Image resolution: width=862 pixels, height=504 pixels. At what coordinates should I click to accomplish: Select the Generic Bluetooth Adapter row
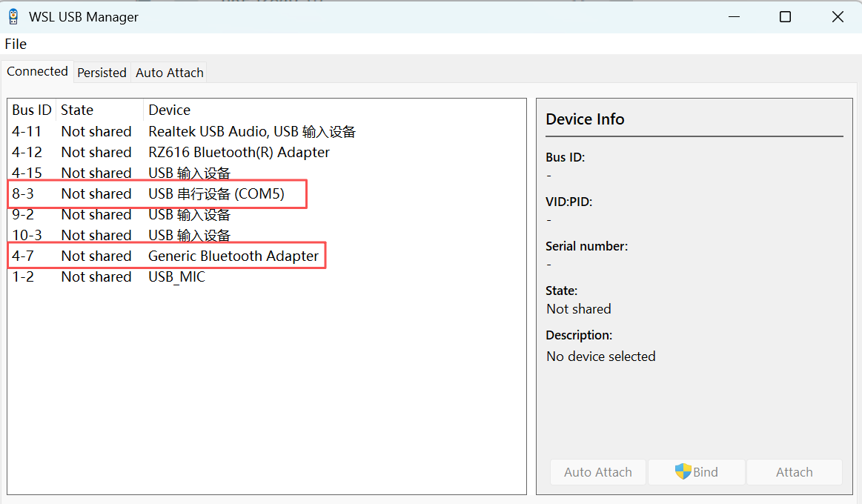[233, 256]
